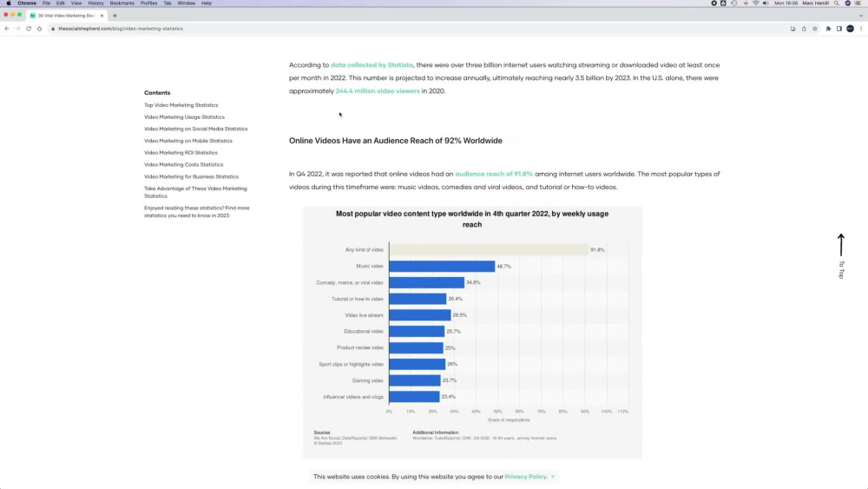The image size is (868, 489).
Task: Click the Siri icon in menu bar
Action: pyautogui.click(x=847, y=3)
